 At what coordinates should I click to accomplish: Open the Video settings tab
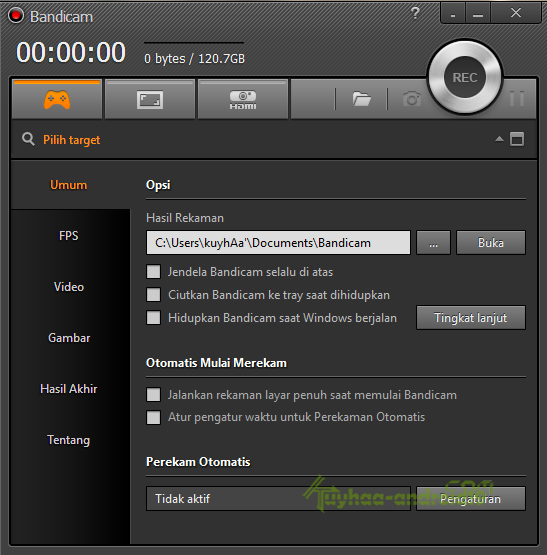[x=69, y=287]
